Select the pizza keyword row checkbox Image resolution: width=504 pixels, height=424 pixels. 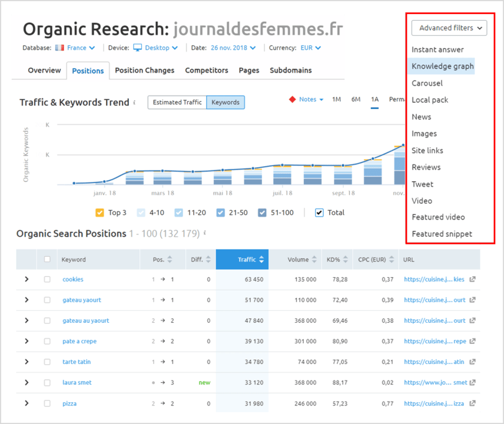click(x=47, y=403)
